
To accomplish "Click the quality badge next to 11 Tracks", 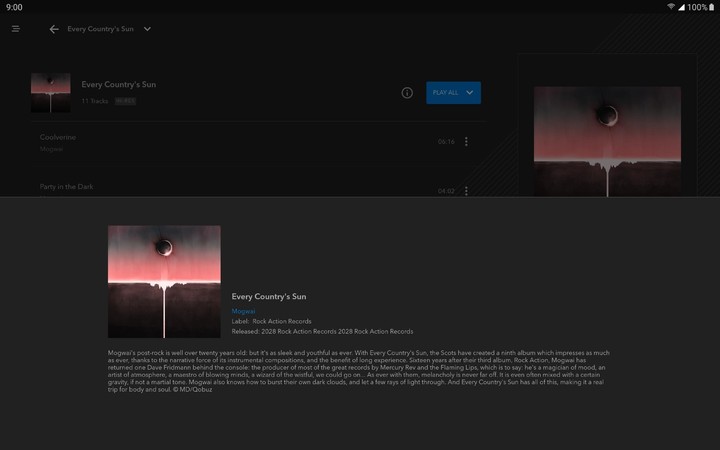I will (x=124, y=101).
